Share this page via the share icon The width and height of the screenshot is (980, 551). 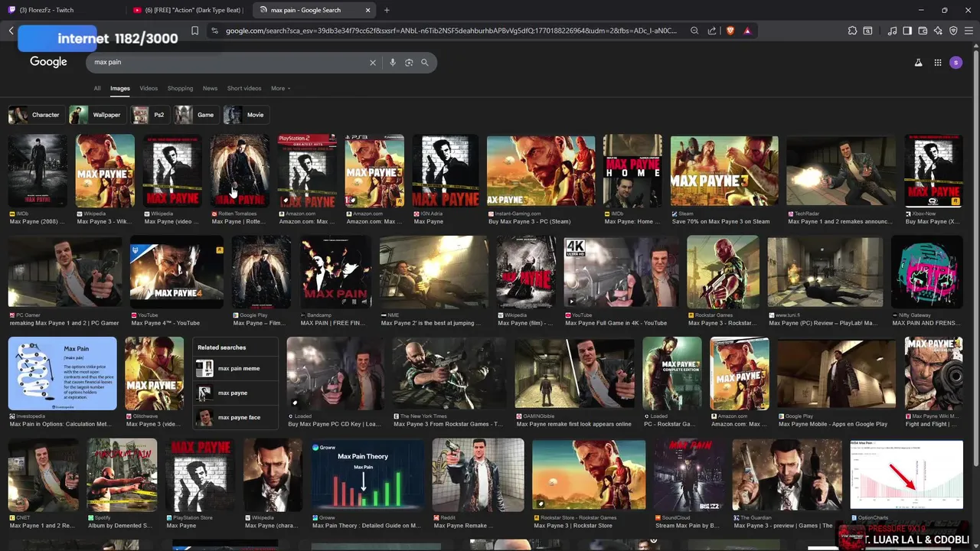tap(712, 31)
